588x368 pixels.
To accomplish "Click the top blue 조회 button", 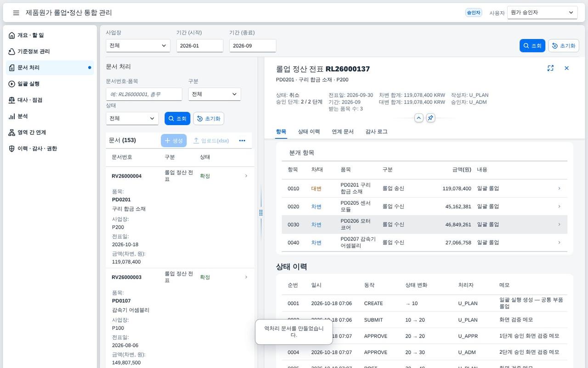I will (532, 46).
